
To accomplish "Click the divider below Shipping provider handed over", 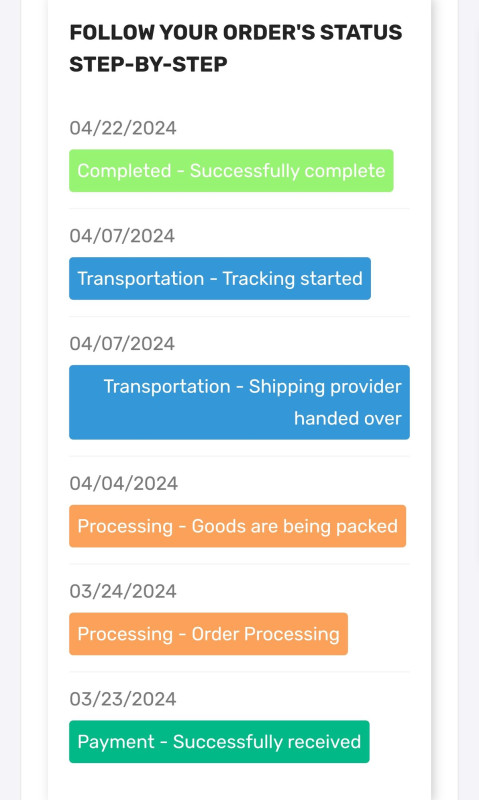I will [x=239, y=456].
